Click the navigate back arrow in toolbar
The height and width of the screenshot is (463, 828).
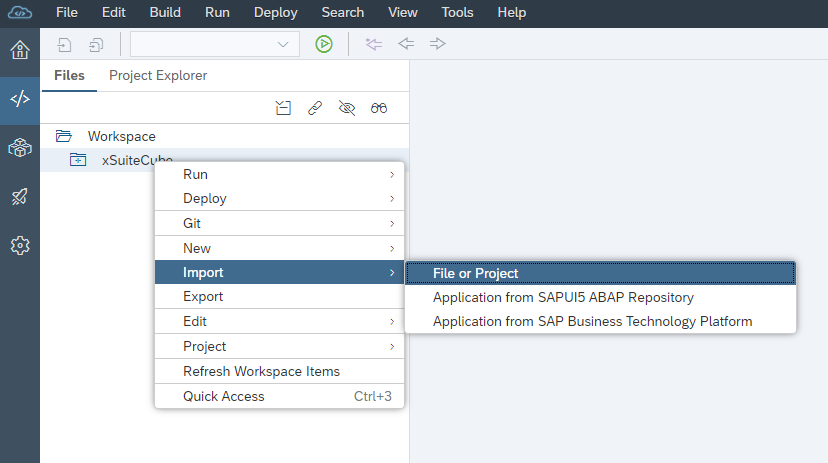pyautogui.click(x=406, y=44)
